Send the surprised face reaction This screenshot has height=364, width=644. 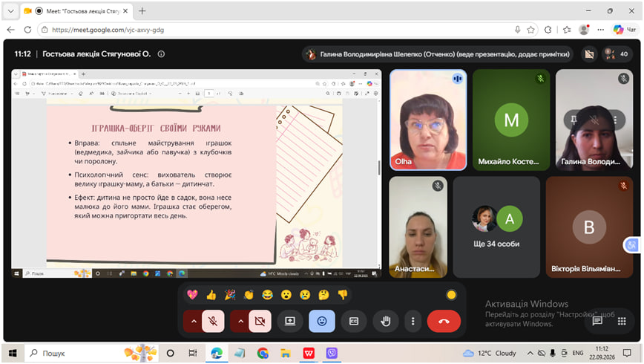tap(286, 295)
